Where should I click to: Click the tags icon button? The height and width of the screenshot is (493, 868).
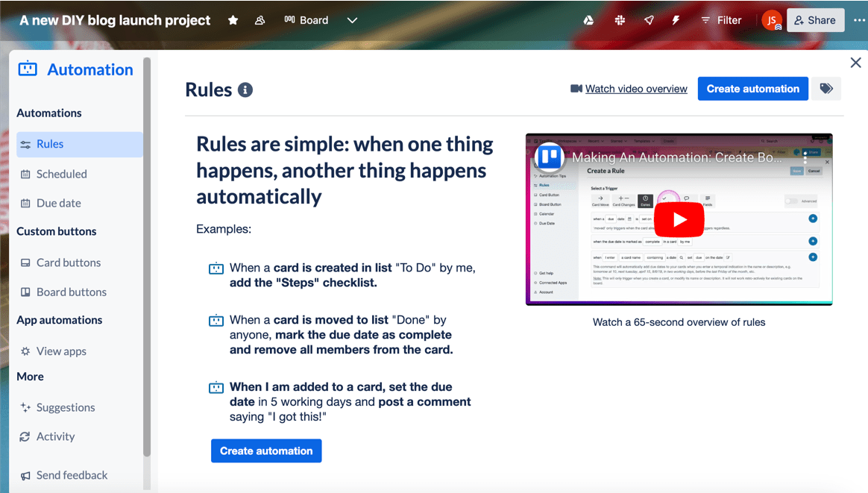tap(826, 89)
